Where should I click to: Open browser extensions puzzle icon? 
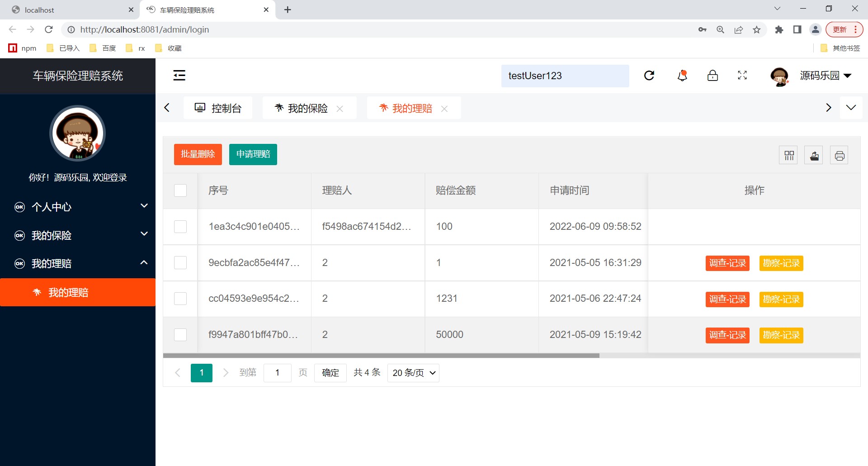[779, 29]
